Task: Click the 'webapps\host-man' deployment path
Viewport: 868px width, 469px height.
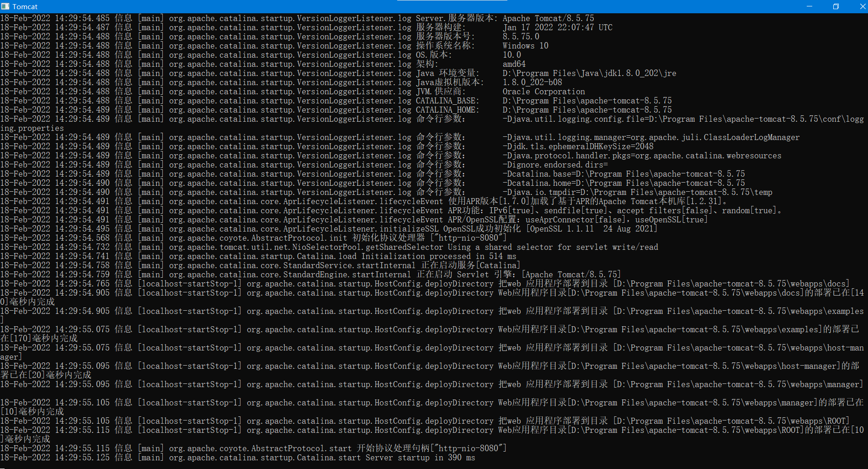Action: [827, 348]
